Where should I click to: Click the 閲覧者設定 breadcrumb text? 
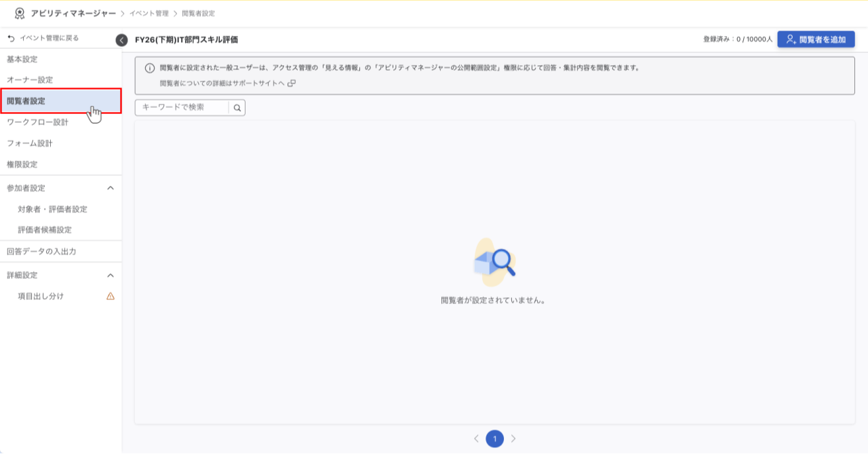[x=198, y=14]
